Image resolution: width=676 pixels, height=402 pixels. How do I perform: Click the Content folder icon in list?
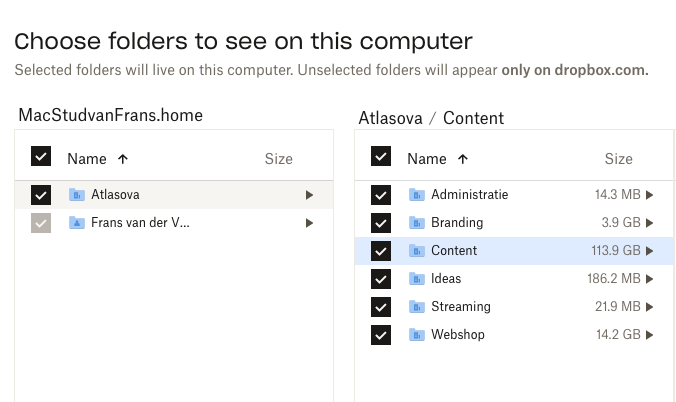click(x=417, y=251)
